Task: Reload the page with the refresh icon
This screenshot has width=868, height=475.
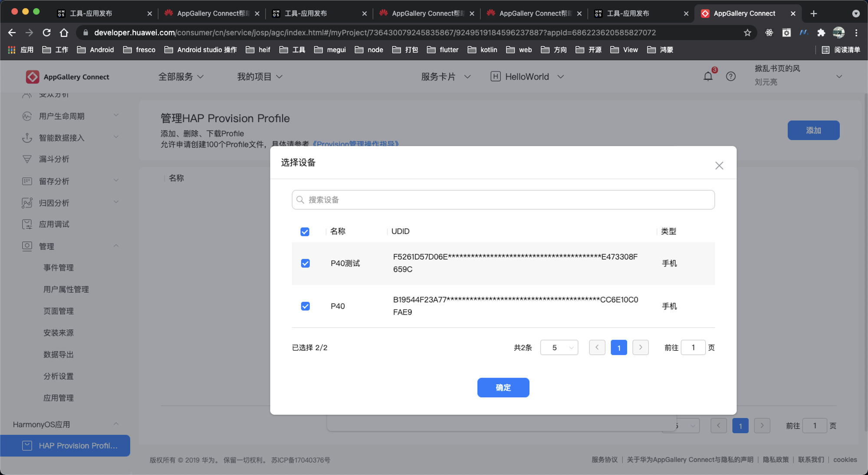Action: pyautogui.click(x=46, y=33)
